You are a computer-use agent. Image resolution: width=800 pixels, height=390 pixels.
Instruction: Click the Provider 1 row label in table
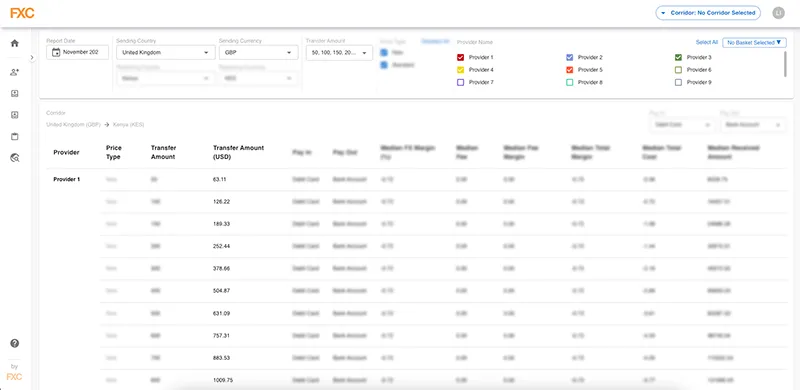67,180
